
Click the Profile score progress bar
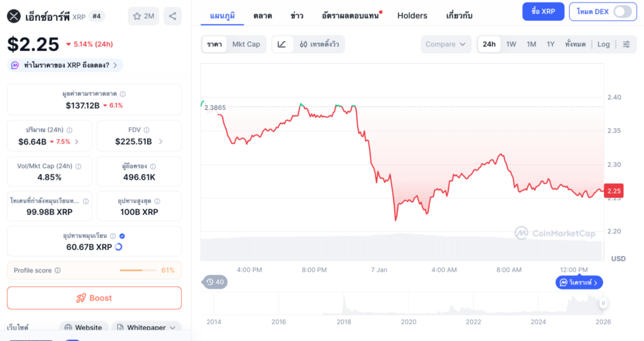coord(139,271)
